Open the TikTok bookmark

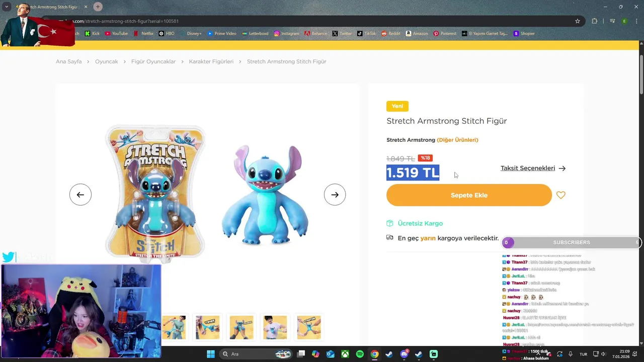pyautogui.click(x=366, y=34)
